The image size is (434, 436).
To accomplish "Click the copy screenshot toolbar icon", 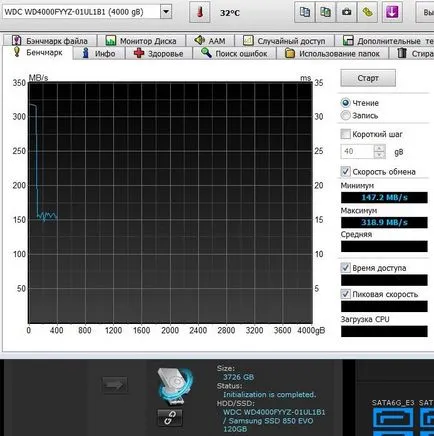I will click(x=325, y=12).
